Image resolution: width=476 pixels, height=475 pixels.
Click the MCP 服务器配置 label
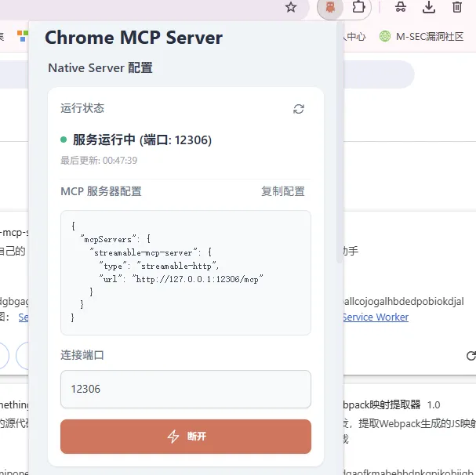tap(101, 191)
